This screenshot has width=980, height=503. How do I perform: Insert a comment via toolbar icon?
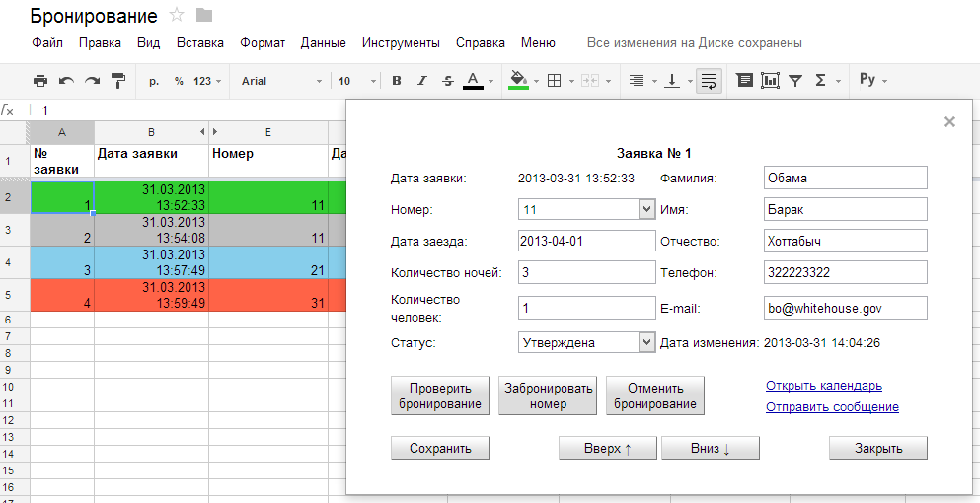pyautogui.click(x=744, y=81)
